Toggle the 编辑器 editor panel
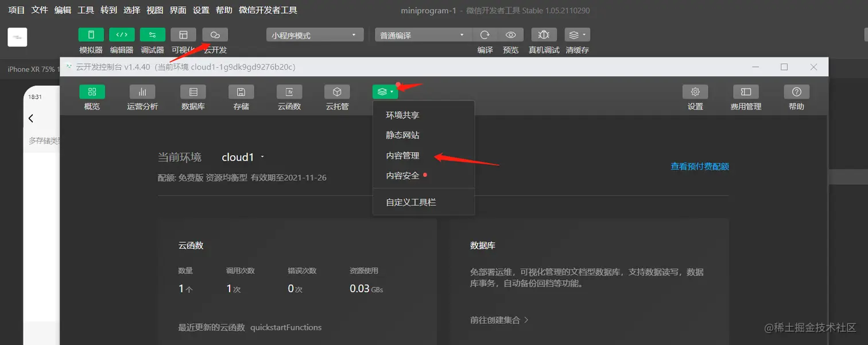868x345 pixels. click(x=122, y=35)
